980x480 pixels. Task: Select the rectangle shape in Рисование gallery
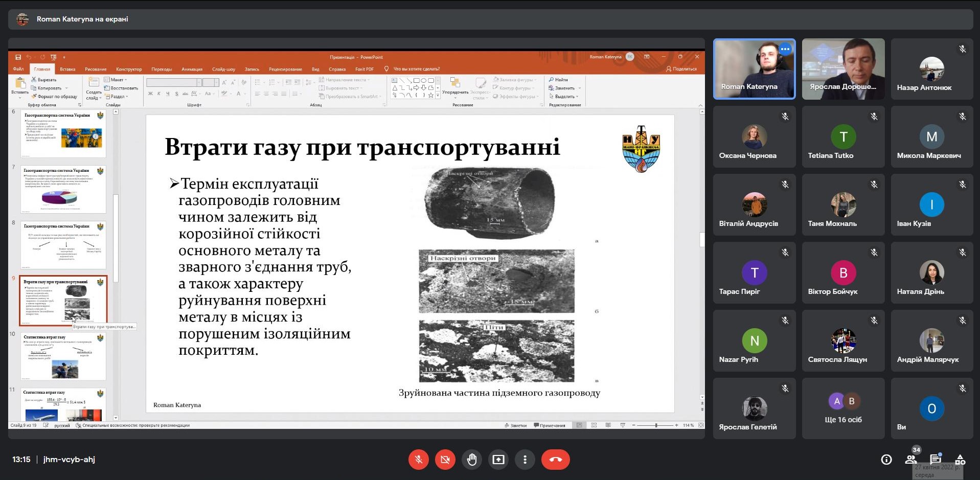tap(418, 80)
